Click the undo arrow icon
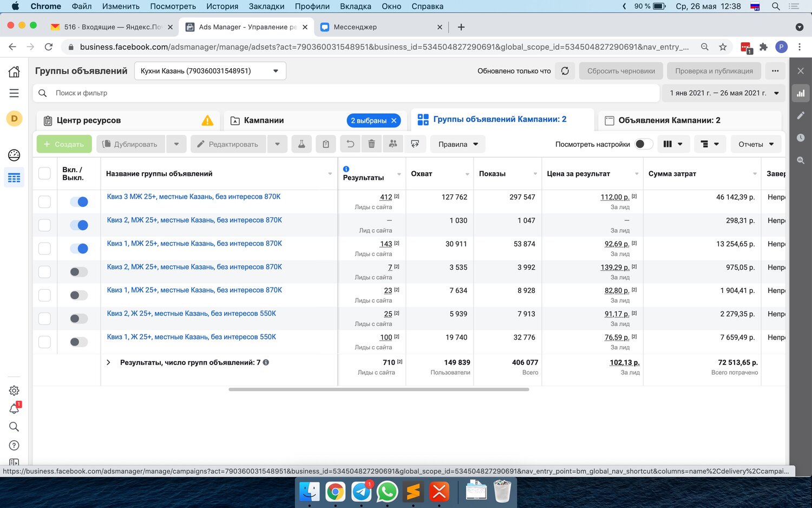Viewport: 812px width, 508px height. (350, 144)
